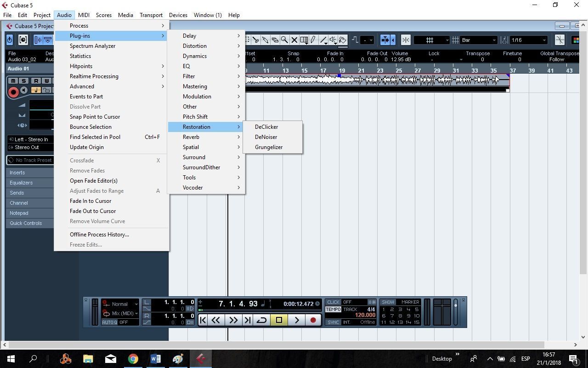Open the 1/16 quantize dropdown

coord(529,40)
